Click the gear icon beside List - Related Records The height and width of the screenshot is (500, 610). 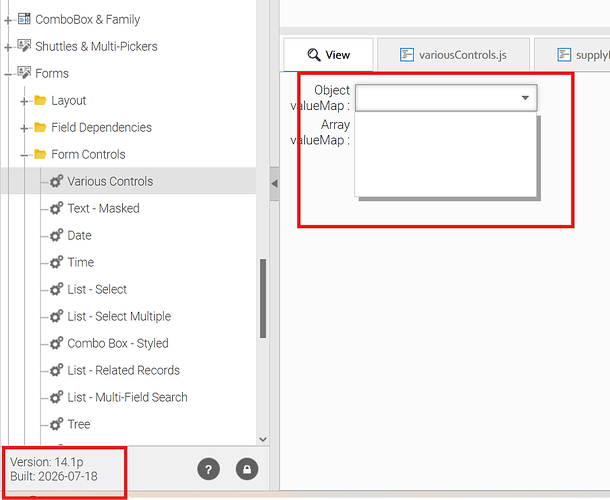pyautogui.click(x=56, y=370)
